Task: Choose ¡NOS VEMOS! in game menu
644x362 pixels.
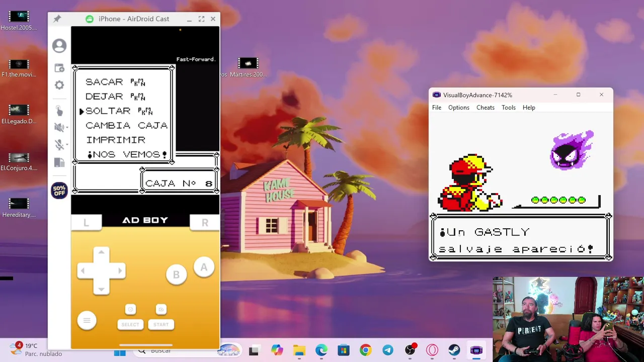Action: (127, 155)
